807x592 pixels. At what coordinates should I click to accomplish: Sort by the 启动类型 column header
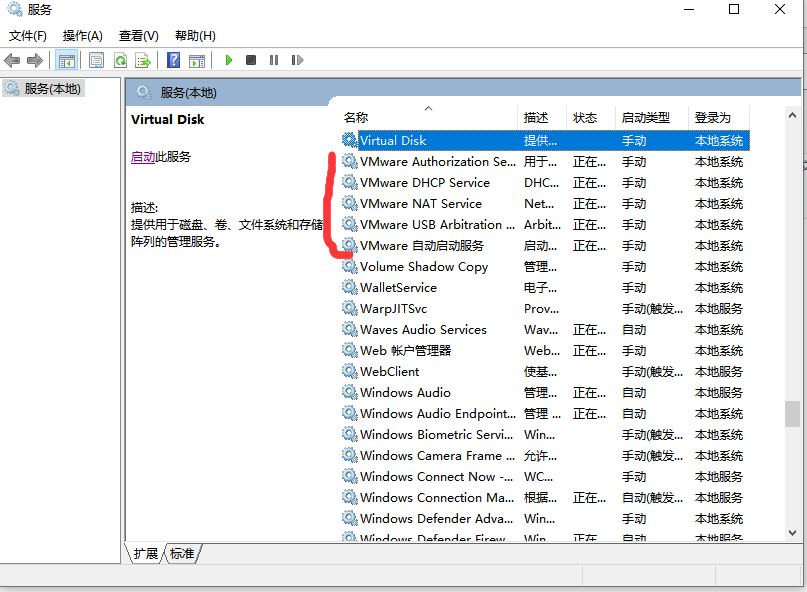[x=652, y=117]
